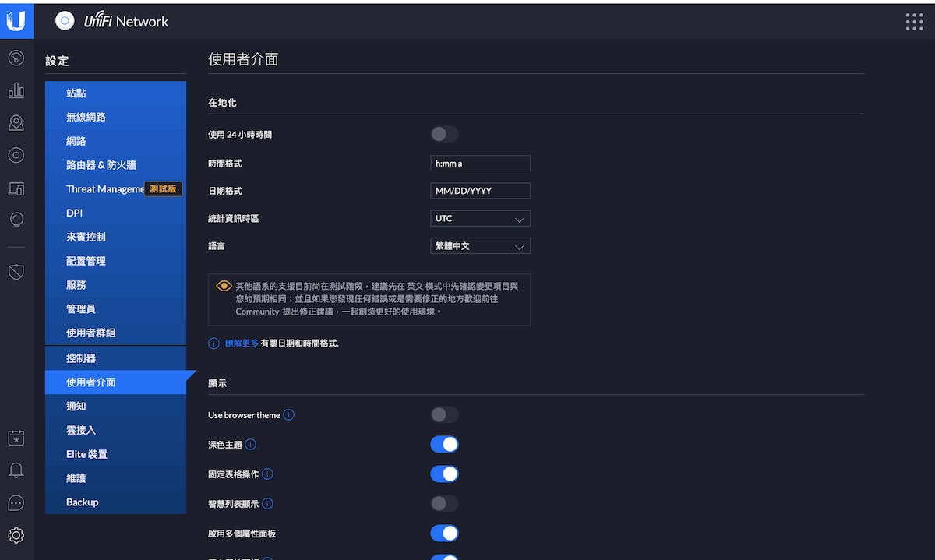The height and width of the screenshot is (560, 935).
Task: Open 通知 settings item
Action: pos(115,407)
